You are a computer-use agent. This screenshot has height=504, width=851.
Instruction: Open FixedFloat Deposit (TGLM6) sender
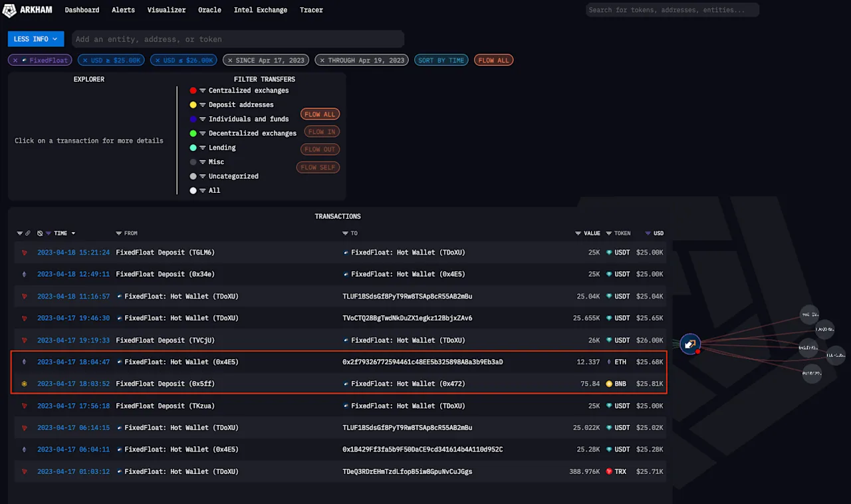pos(166,253)
